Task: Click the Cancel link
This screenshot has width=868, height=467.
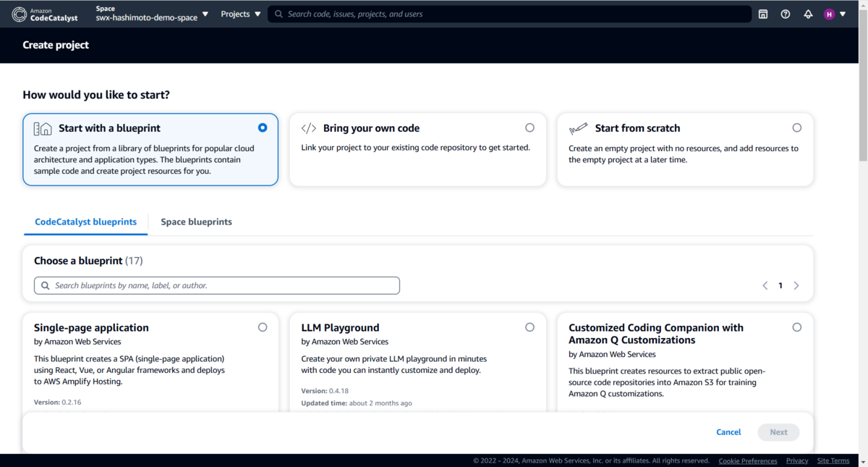Action: [728, 432]
